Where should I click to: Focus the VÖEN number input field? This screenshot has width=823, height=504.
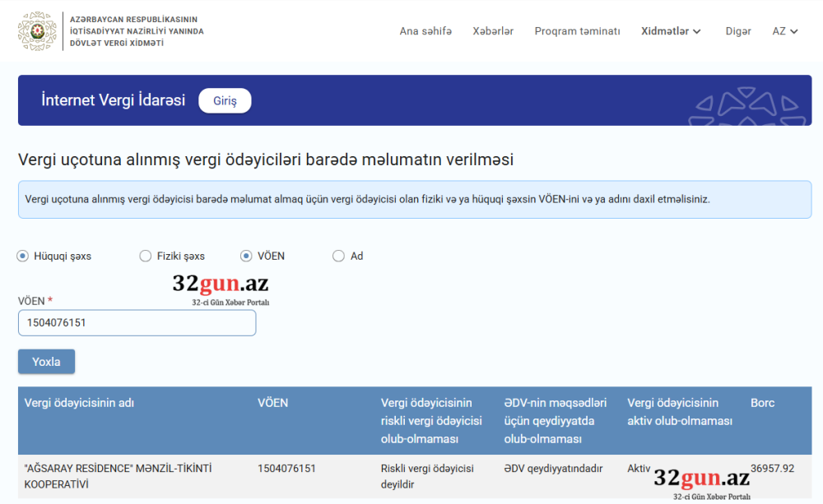pyautogui.click(x=137, y=323)
